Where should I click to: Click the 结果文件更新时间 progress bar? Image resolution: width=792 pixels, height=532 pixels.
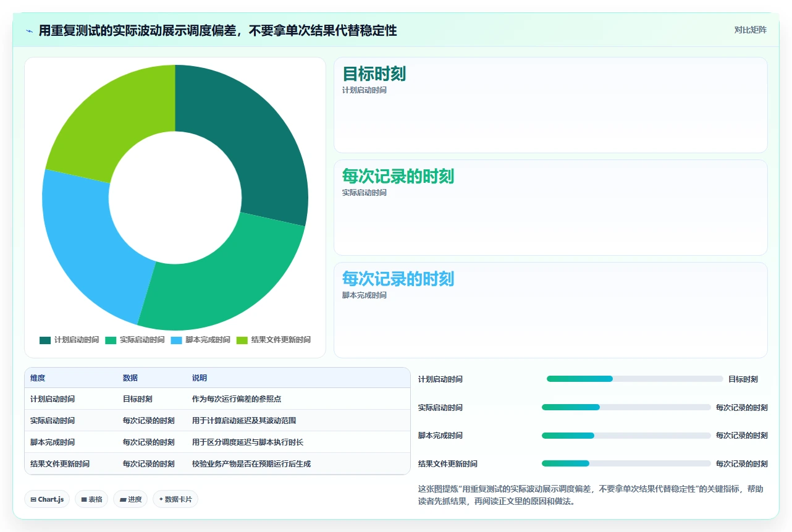[x=626, y=463]
